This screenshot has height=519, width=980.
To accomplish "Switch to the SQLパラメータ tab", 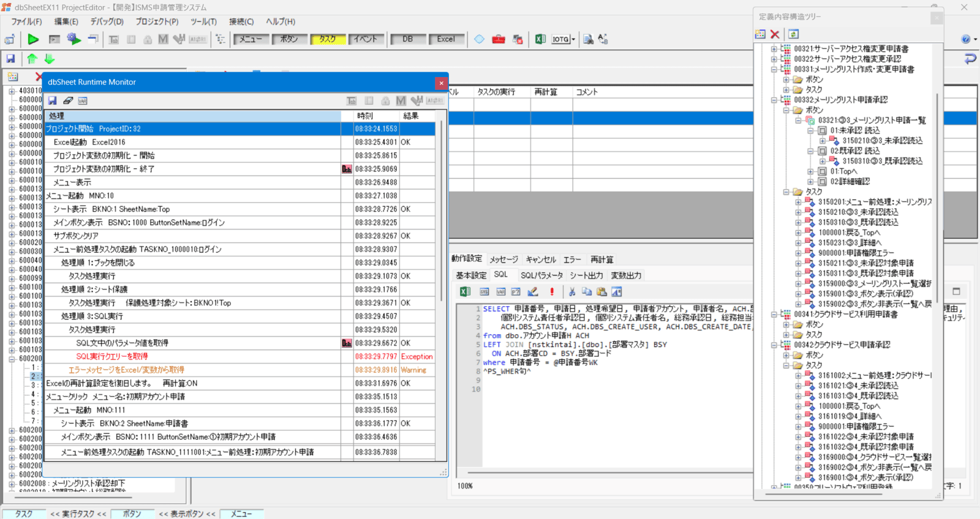I will [541, 275].
